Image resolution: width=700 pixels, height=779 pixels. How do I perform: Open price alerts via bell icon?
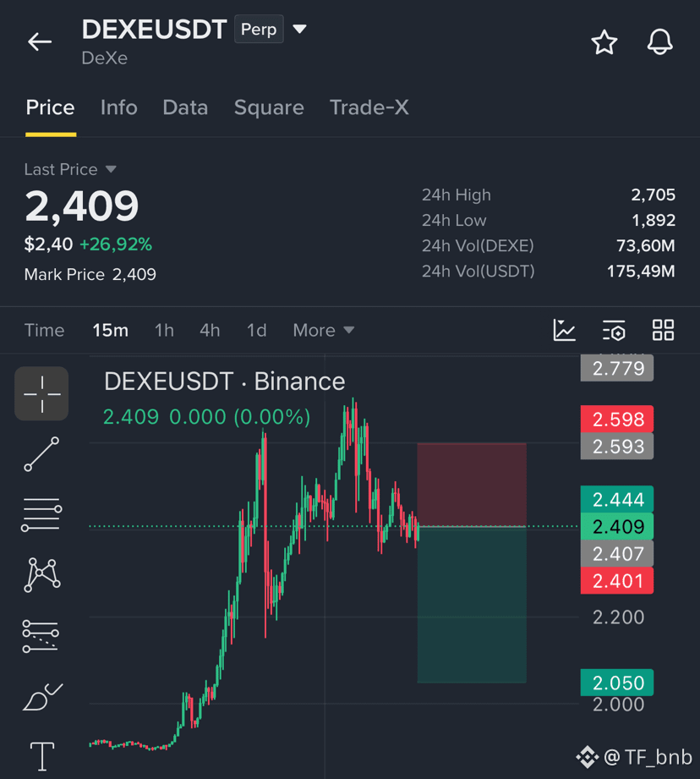point(659,41)
